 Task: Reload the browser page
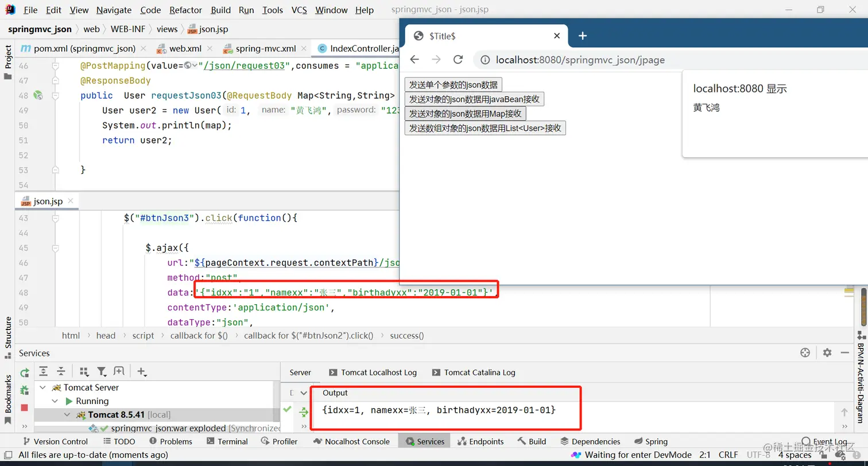[458, 60]
